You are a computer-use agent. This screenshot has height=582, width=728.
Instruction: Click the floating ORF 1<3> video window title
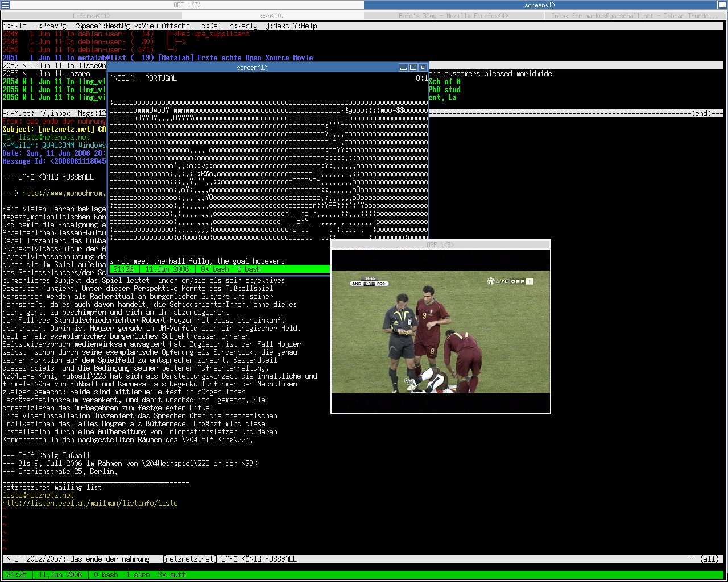point(440,245)
